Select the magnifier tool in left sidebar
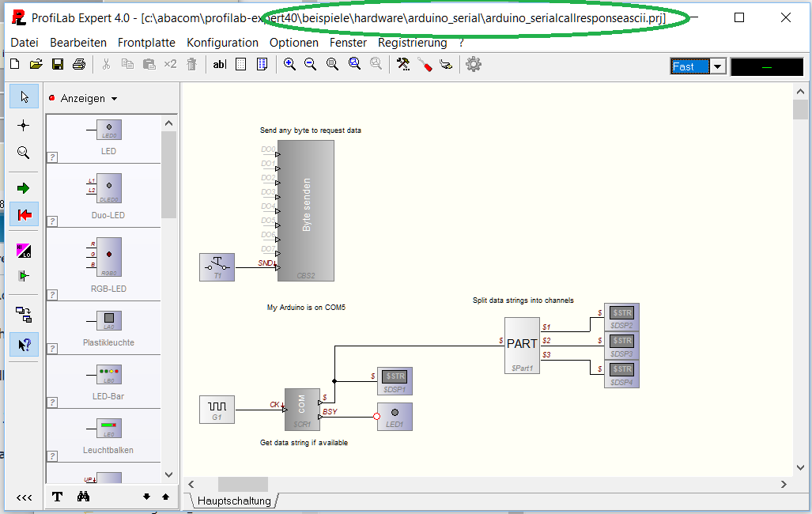 (23, 153)
